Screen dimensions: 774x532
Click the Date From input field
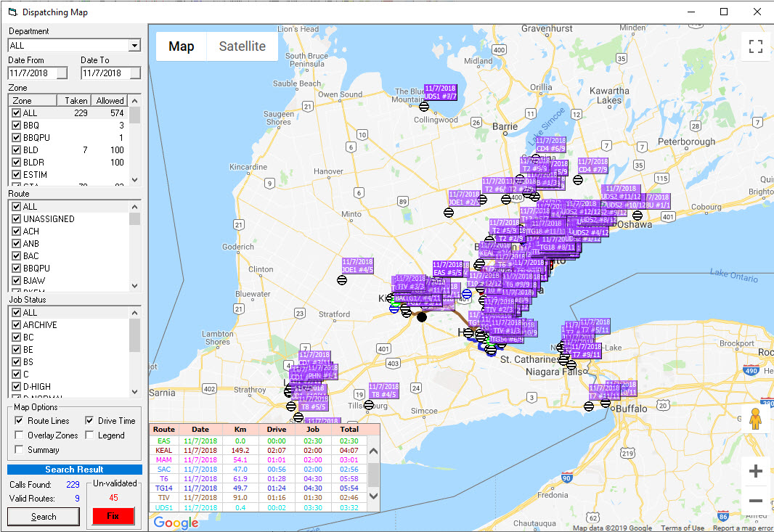33,73
